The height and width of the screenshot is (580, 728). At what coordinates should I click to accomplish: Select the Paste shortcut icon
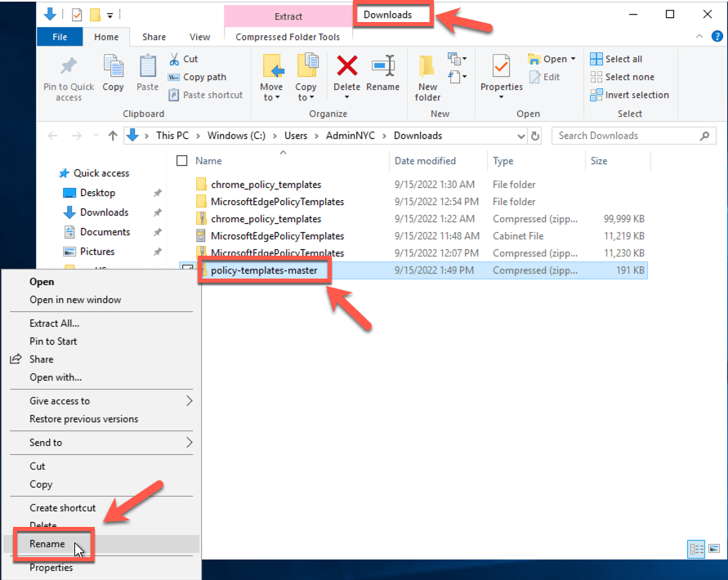205,95
